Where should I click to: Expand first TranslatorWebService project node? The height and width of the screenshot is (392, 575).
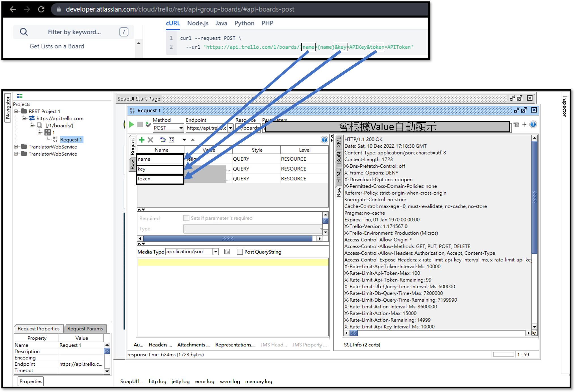16,147
